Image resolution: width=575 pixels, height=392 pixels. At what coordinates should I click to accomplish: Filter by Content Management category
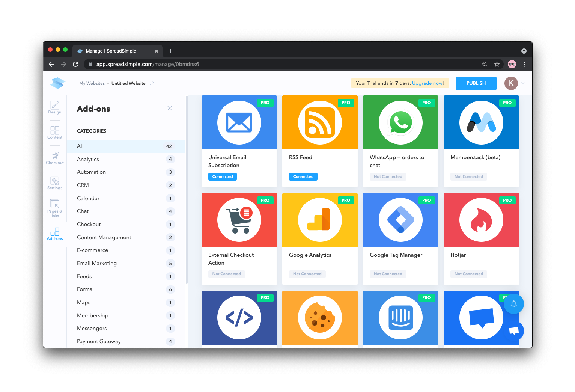coord(126,237)
